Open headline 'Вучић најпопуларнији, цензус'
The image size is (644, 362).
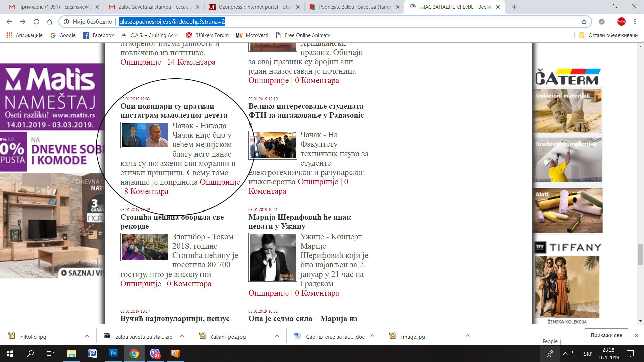(x=175, y=319)
